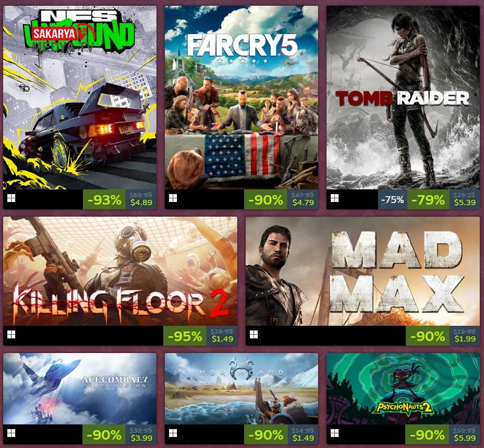Click Windows icon under Ace Combat 7
This screenshot has height=448, width=484.
tap(12, 433)
